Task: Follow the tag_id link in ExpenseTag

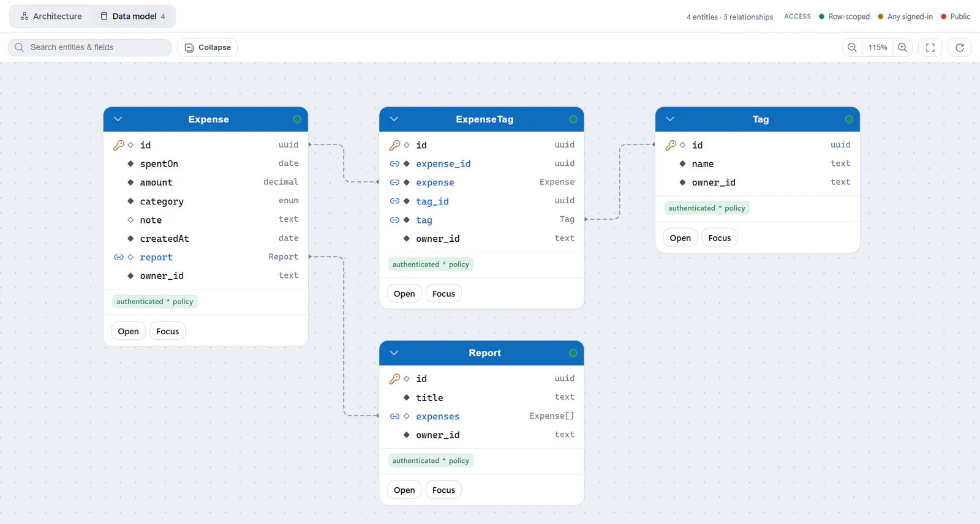Action: 432,201
